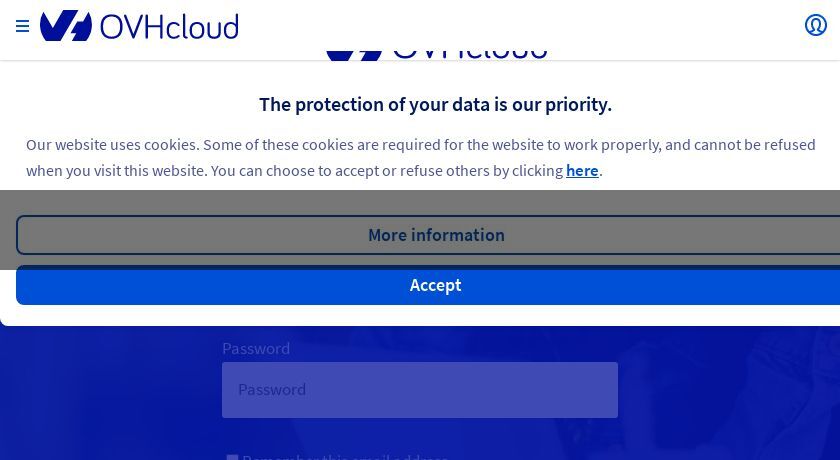Accept all cookies with the Accept button
The image size is (840, 460).
436,285
